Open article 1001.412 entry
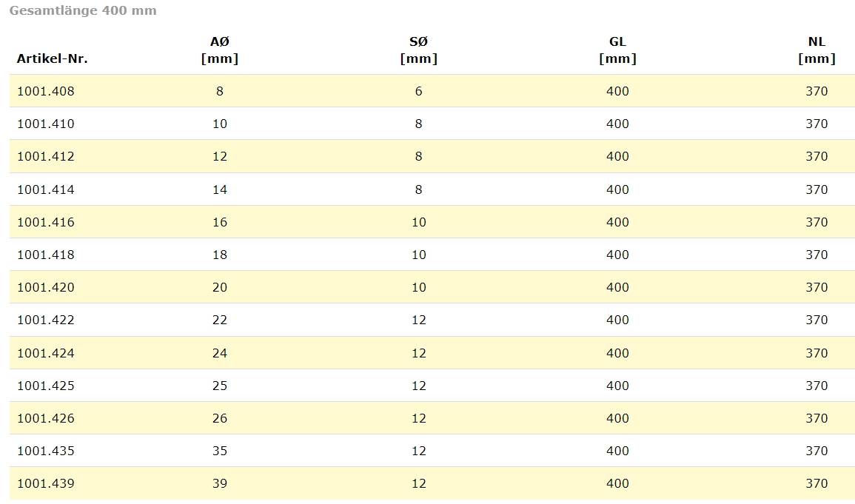The image size is (855, 504). (x=46, y=156)
